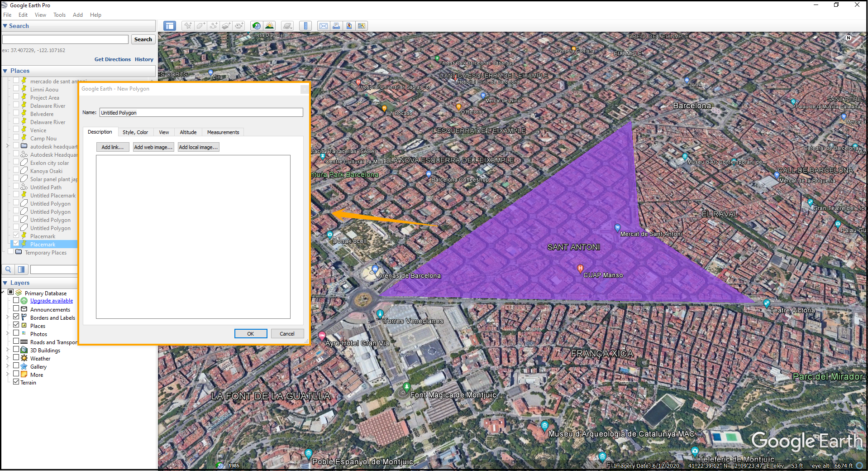Select the magnifier icon below the Places list

tap(8, 269)
